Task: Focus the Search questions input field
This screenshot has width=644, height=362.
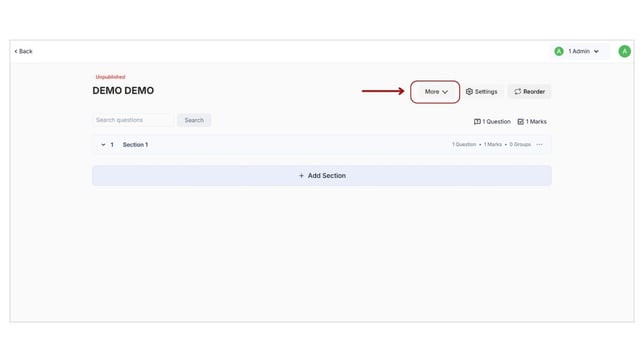Action: click(x=133, y=120)
